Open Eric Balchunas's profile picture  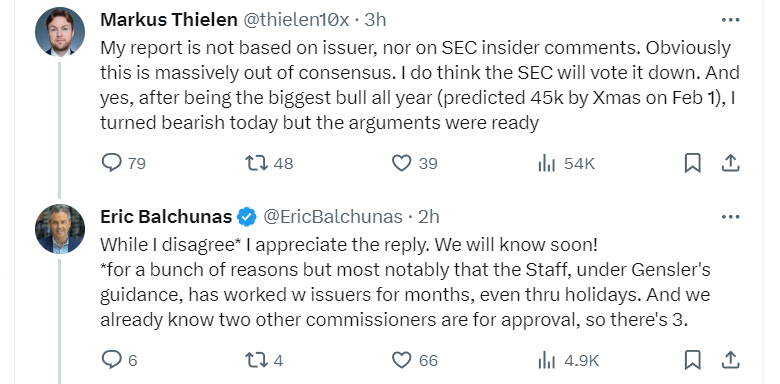pyautogui.click(x=60, y=229)
